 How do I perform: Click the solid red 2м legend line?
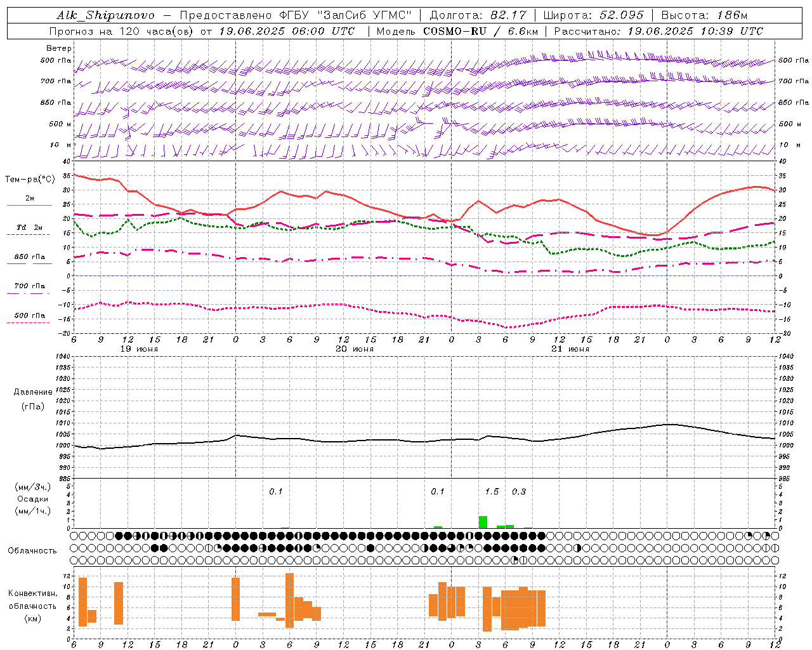(x=29, y=205)
